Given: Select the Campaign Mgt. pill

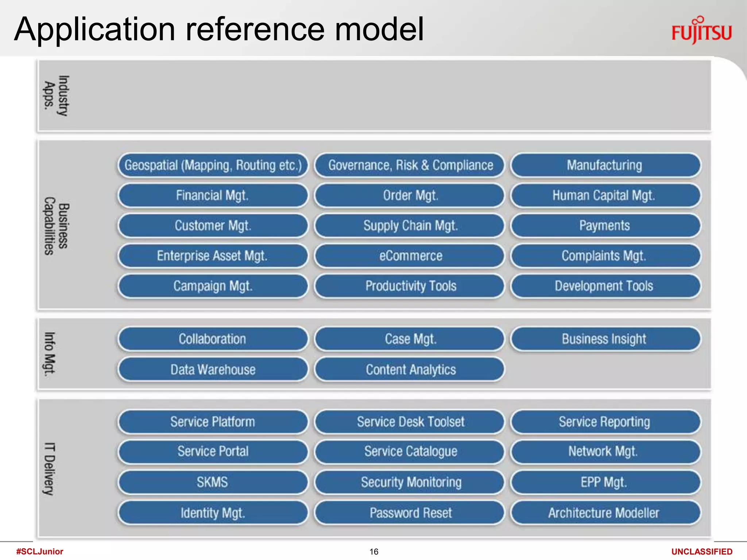Looking at the screenshot, I should pos(213,286).
